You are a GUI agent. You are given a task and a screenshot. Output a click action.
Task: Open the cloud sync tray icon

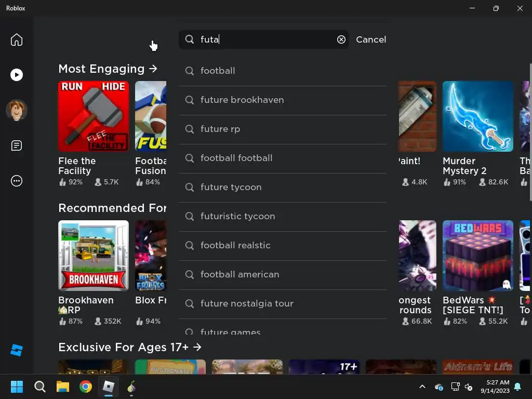(x=438, y=387)
